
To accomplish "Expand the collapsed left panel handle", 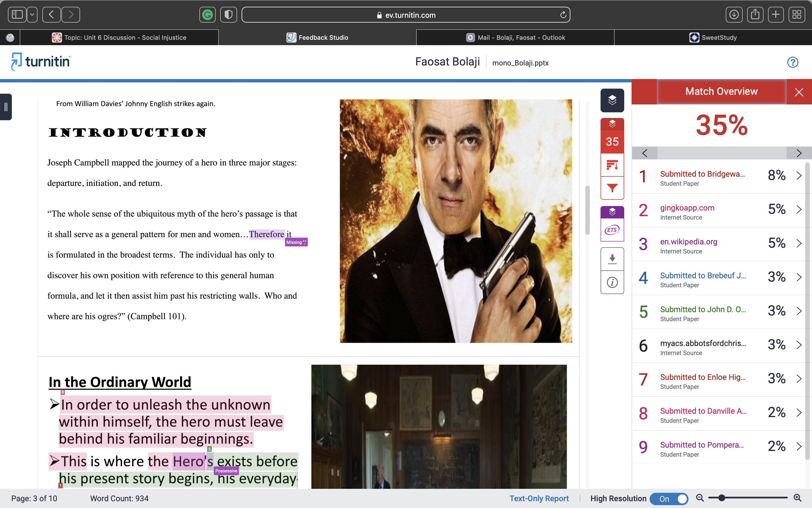I will (x=6, y=107).
